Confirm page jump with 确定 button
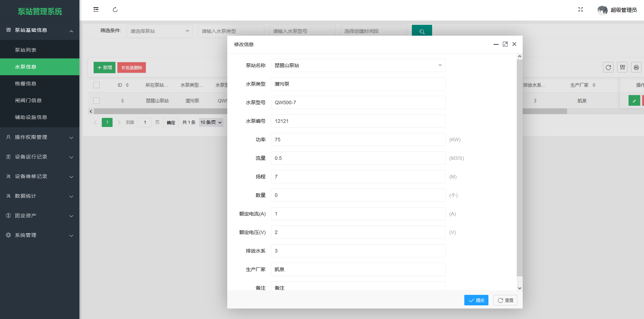The width and height of the screenshot is (644, 319). point(171,122)
